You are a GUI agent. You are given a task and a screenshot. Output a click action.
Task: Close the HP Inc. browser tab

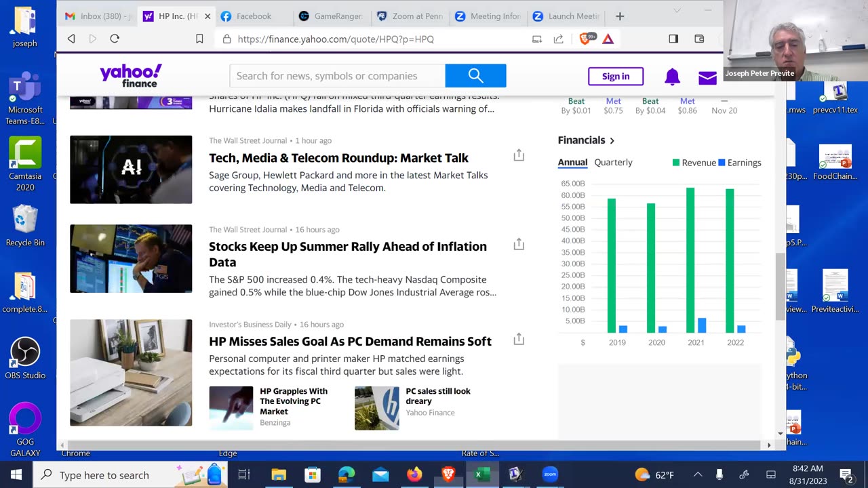tap(208, 16)
